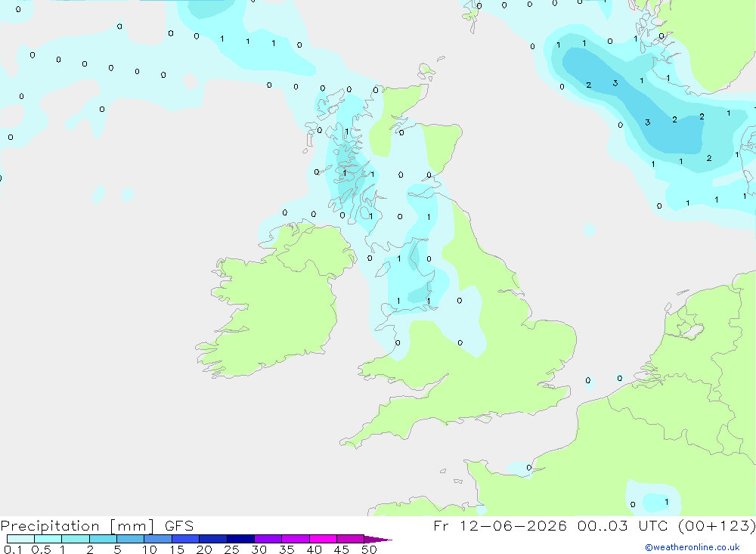
Task: Click the '0.5' legend scale label
Action: tap(41, 549)
